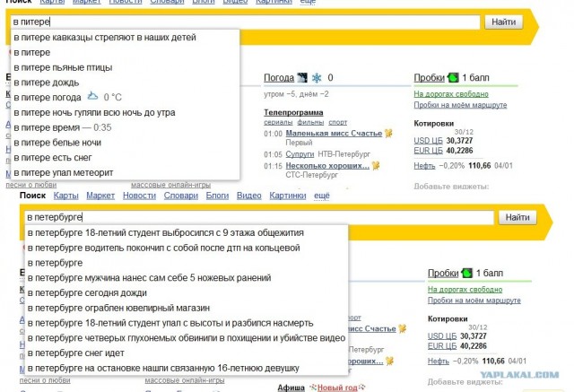This screenshot has height=392, width=574.
Task: Open 'Пробки на моём маршруте' on 'в питере' page
Action: 460,105
